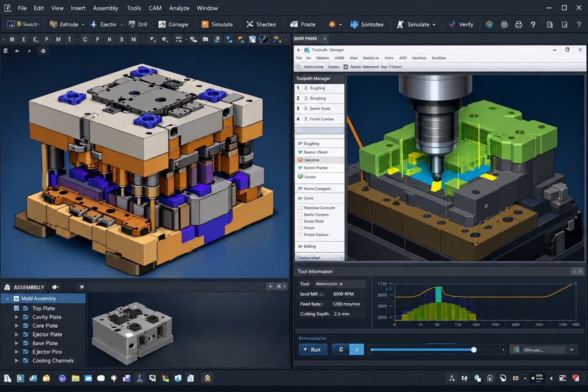Expand the Core Plate tree node
Screen dimensions: 588x392
click(x=17, y=326)
